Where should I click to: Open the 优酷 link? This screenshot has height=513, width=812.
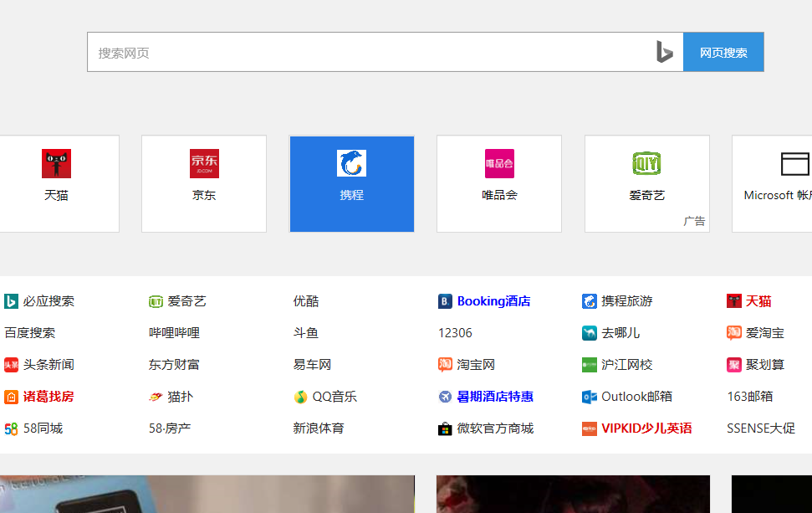[x=306, y=301]
